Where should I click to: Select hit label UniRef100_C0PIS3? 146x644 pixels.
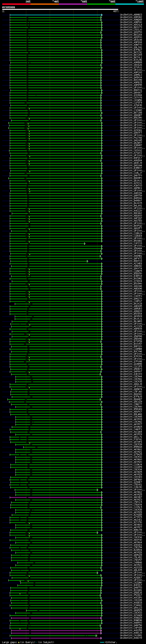[131, 244]
